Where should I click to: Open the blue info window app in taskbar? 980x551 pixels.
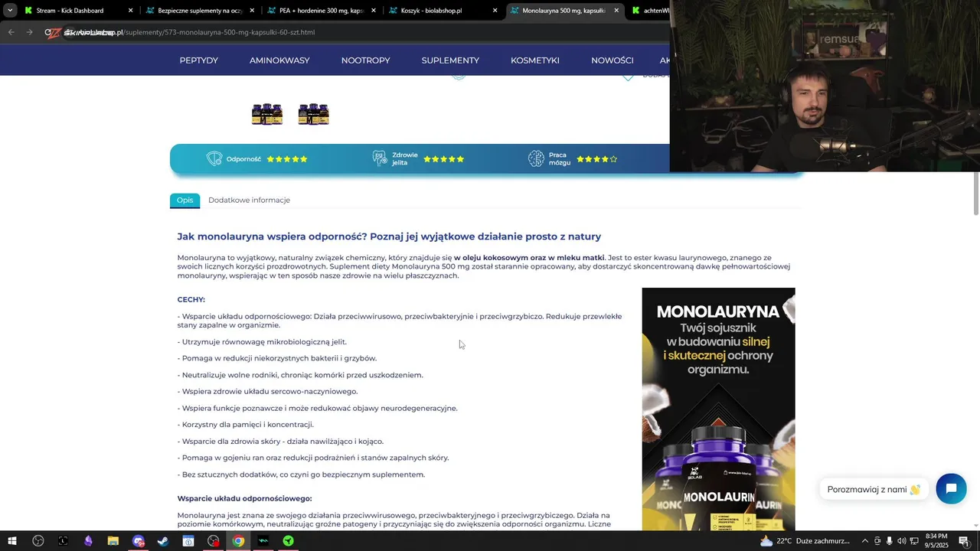point(188,541)
